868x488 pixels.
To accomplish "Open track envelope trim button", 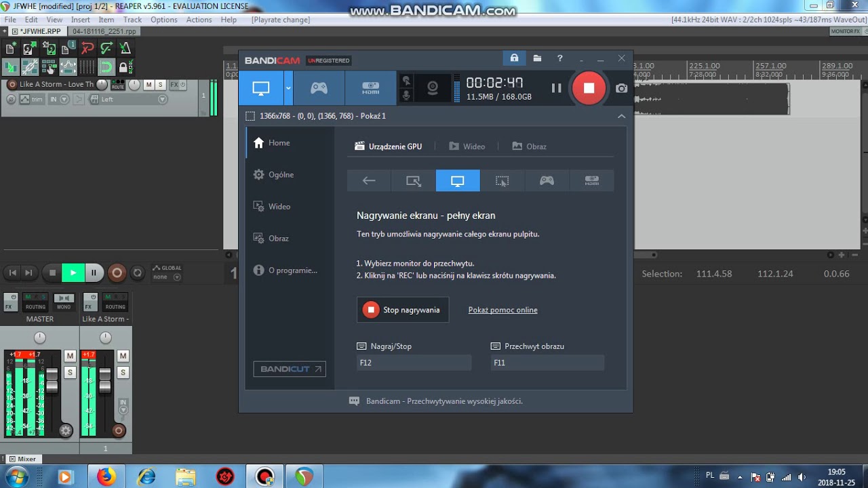I will click(x=31, y=99).
